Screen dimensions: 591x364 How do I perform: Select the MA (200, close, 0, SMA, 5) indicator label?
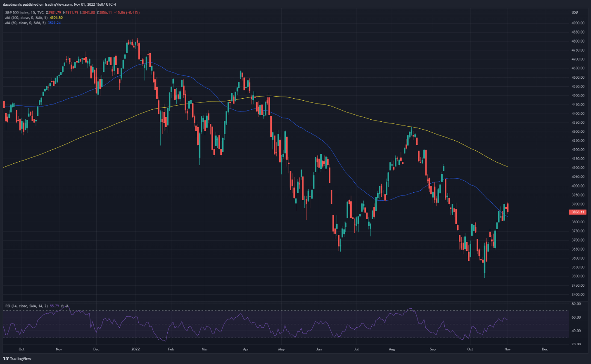point(26,18)
